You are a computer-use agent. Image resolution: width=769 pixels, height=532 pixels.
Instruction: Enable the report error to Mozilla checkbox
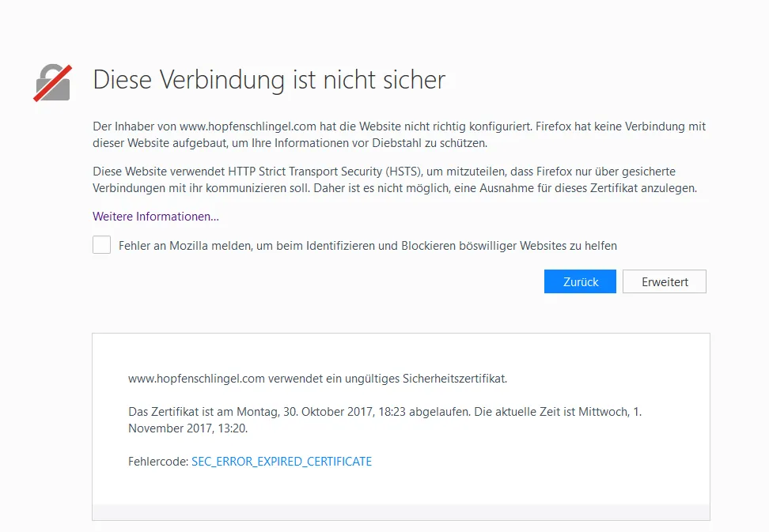[101, 245]
